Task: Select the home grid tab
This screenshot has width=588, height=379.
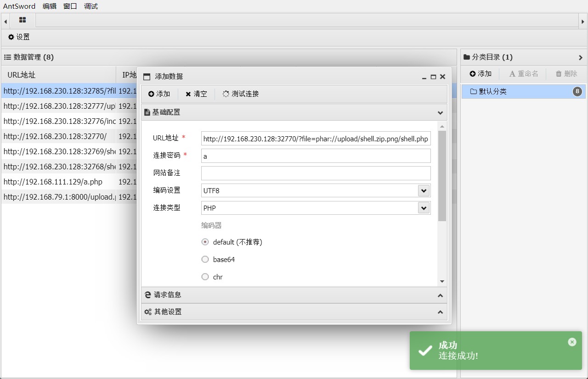Action: point(23,20)
